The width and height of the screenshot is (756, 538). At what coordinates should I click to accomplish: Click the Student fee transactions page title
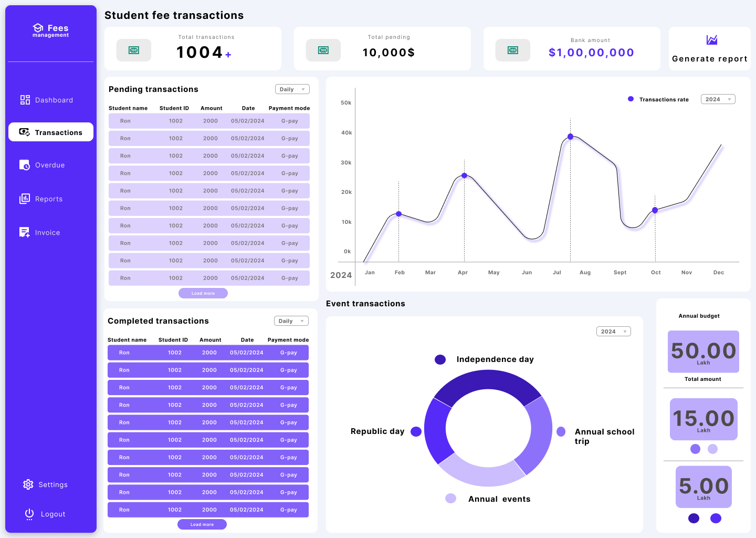(174, 15)
